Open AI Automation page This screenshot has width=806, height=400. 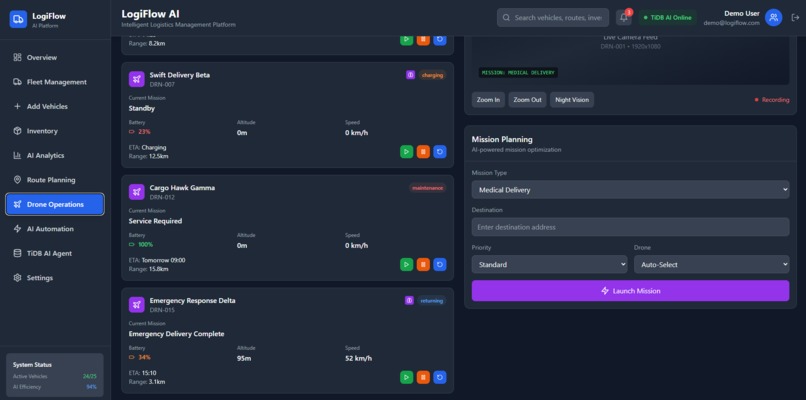(55, 229)
